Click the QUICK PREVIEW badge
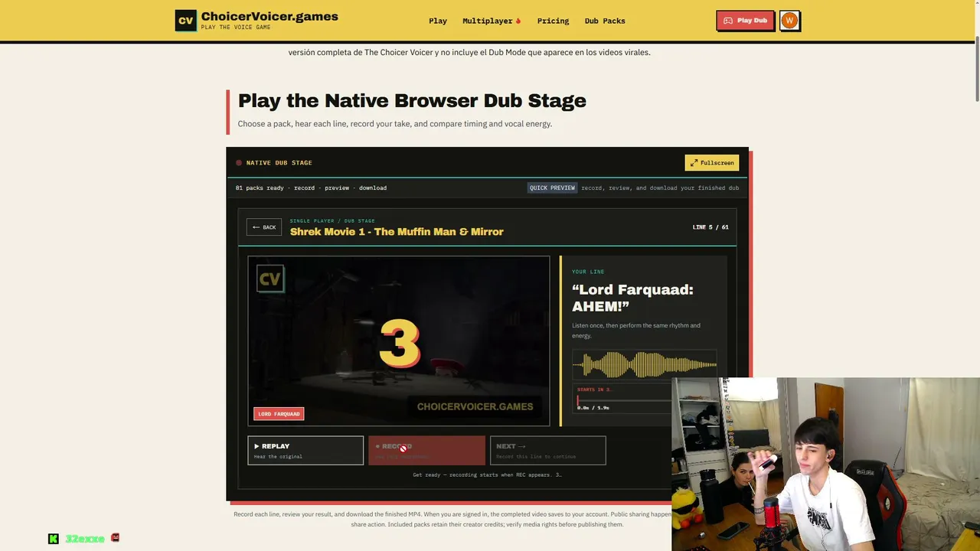 tap(552, 187)
